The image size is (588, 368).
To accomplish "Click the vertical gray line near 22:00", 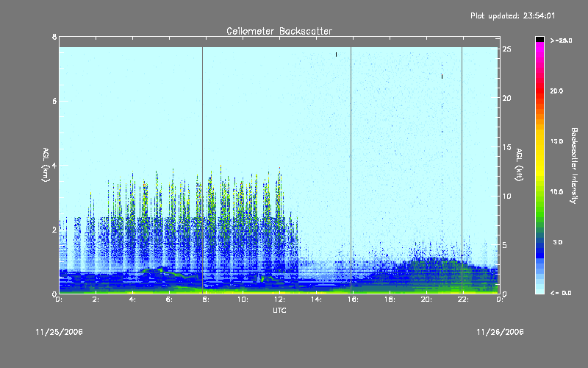I will (x=462, y=170).
